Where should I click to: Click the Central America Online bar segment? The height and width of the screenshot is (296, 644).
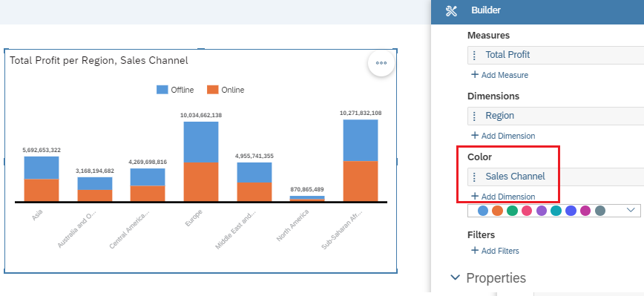tap(148, 194)
